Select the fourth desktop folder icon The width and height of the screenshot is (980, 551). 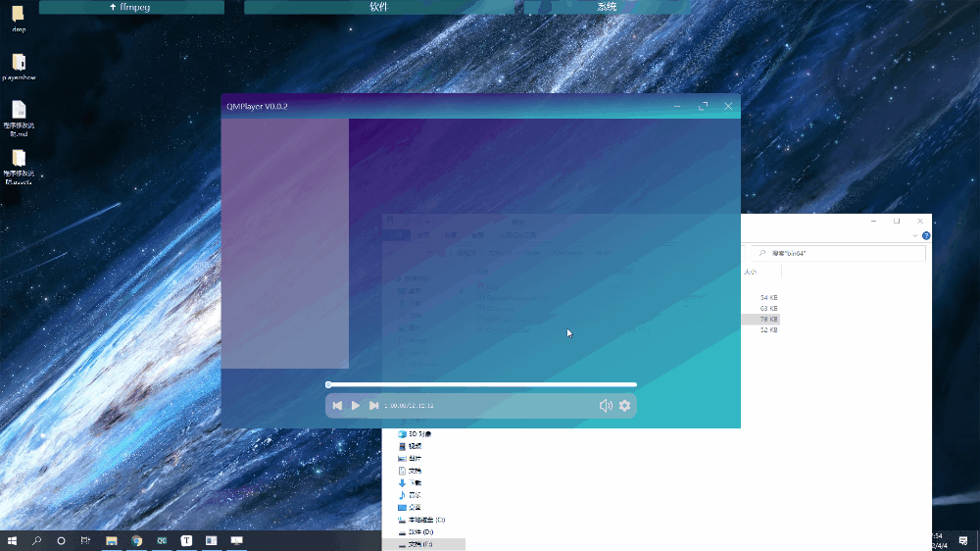[x=19, y=167]
